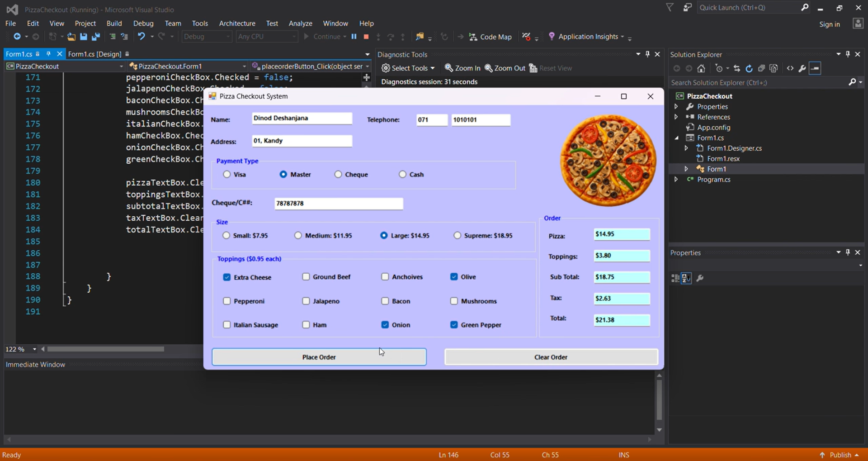The width and height of the screenshot is (868, 461).
Task: Select the Visa payment radio button
Action: pos(227,175)
